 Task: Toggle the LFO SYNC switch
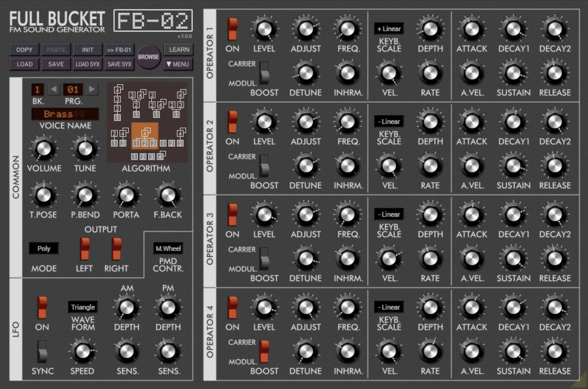pos(42,351)
